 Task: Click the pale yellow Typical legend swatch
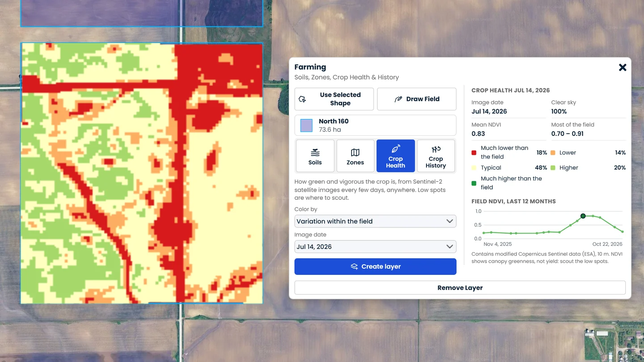pos(474,168)
